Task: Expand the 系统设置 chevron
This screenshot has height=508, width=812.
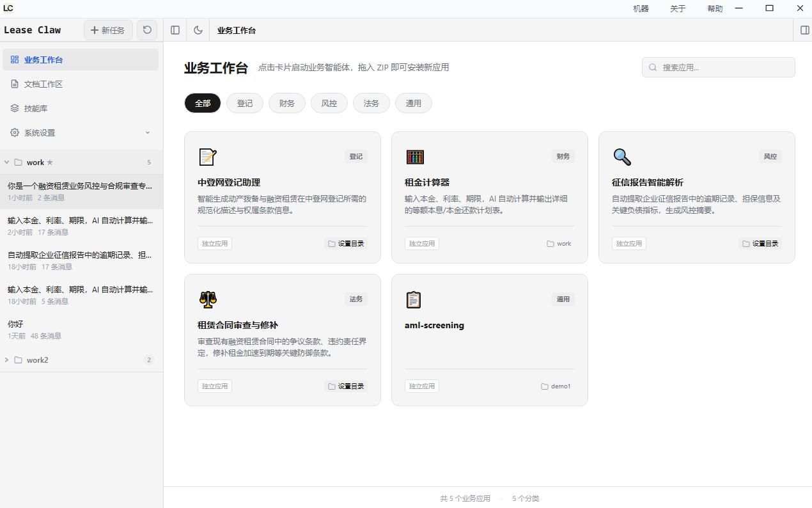Action: [148, 132]
